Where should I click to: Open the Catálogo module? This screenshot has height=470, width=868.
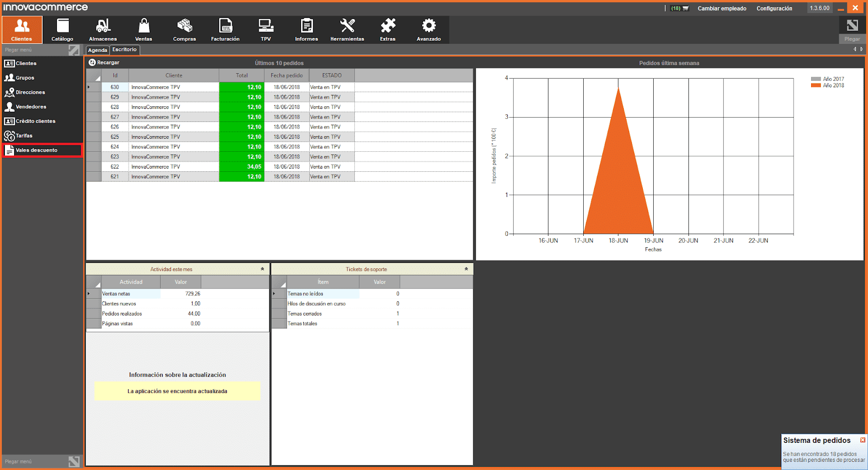pos(62,30)
